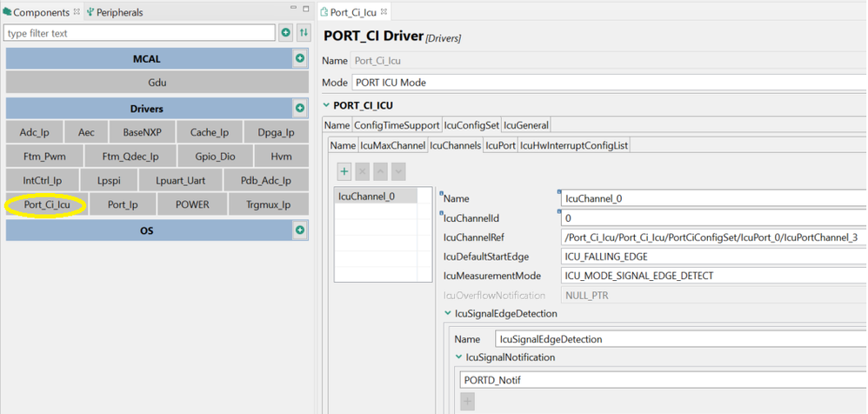Click the MCAL group header

149,58
